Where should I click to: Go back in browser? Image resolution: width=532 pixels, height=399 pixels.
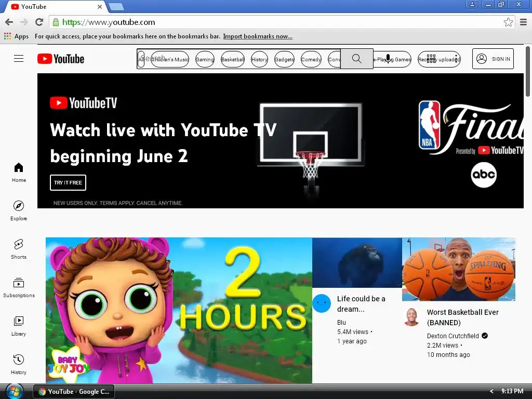[9, 22]
